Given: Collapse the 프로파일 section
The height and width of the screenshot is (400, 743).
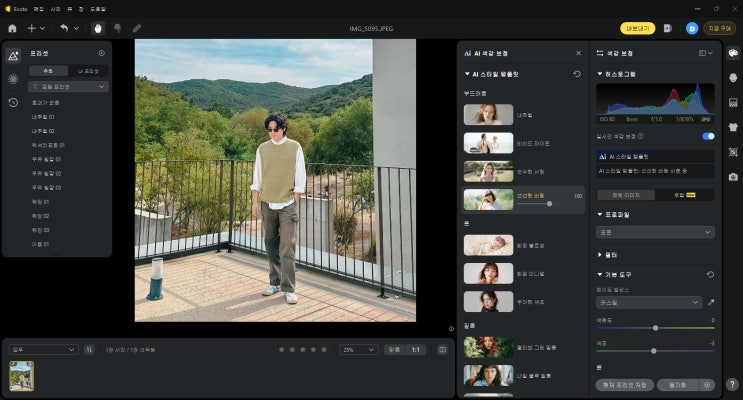Looking at the screenshot, I should click(x=600, y=215).
